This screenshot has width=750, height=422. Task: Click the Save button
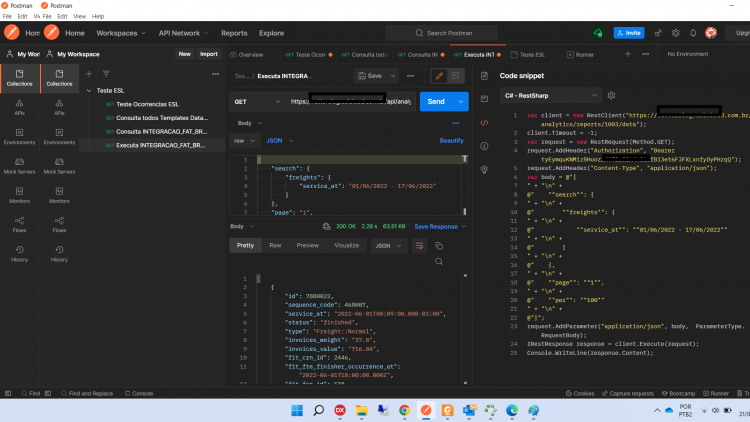370,76
